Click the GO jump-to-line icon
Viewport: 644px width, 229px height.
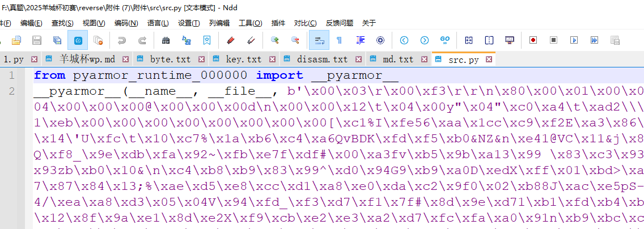(445, 40)
